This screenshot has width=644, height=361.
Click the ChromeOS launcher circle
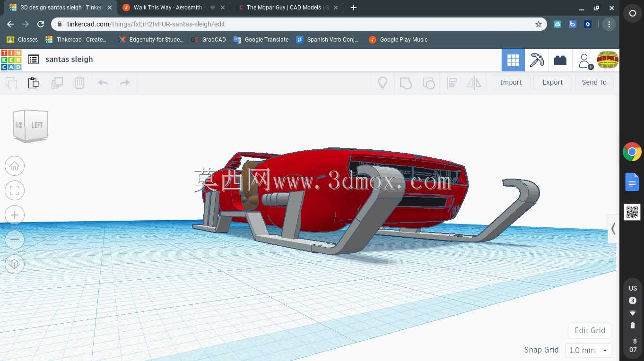[633, 14]
